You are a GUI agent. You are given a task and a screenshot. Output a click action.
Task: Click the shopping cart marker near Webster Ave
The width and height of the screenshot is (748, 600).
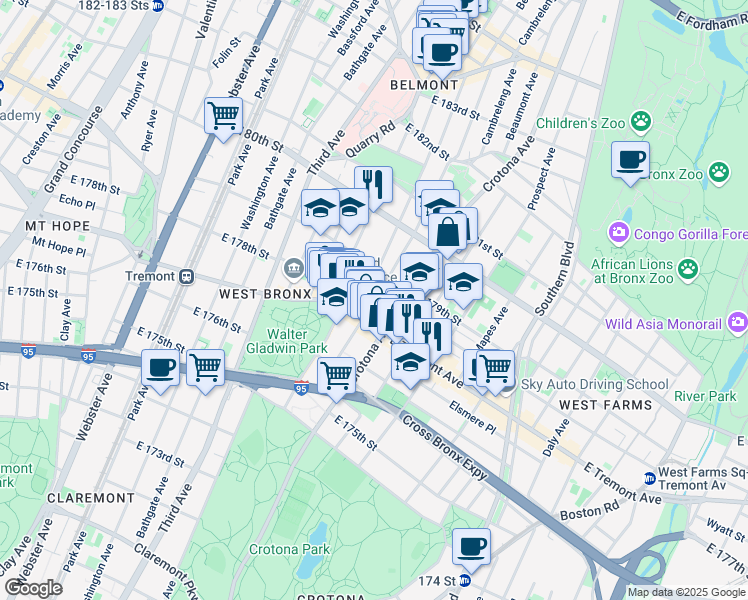click(x=223, y=115)
